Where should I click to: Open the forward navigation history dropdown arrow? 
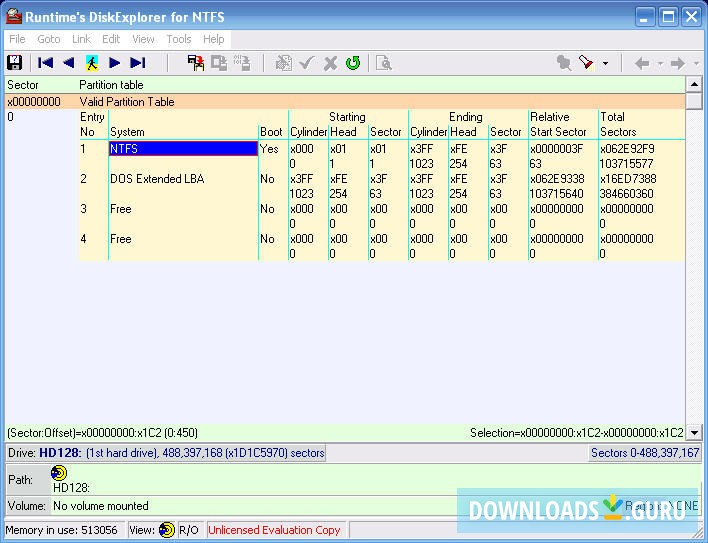695,64
